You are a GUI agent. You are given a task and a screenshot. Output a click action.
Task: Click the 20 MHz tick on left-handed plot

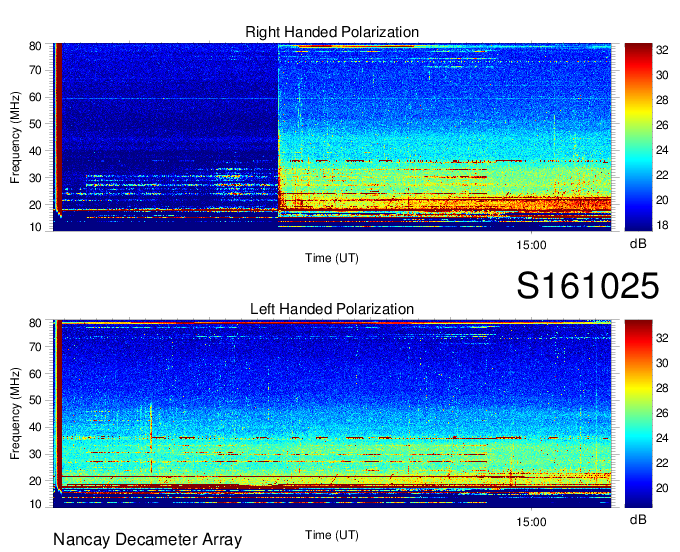pos(35,481)
